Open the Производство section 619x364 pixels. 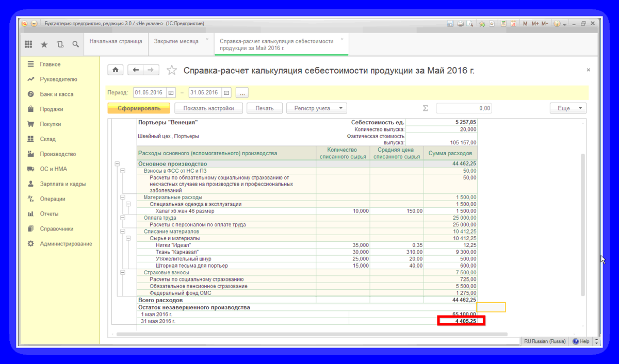coord(58,154)
